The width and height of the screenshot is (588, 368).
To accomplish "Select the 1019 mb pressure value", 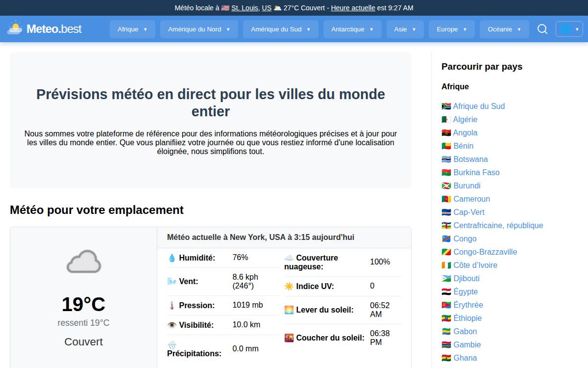I will coord(247,305).
